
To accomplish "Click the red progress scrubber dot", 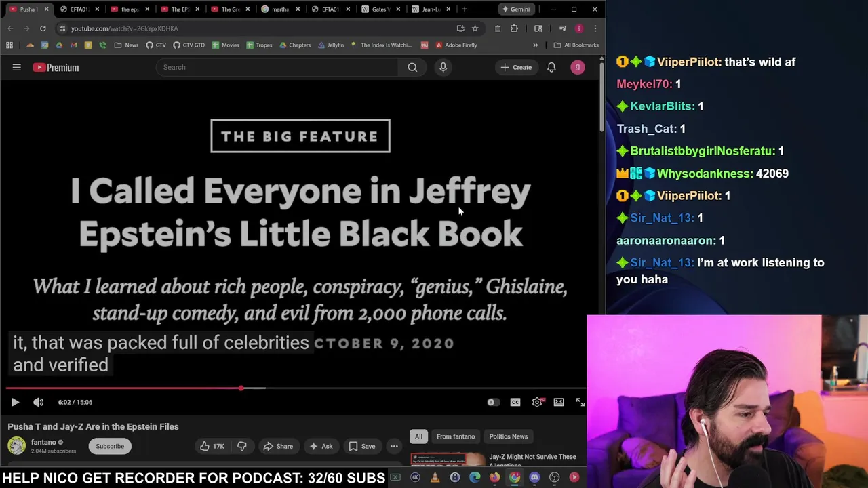I will coord(241,388).
